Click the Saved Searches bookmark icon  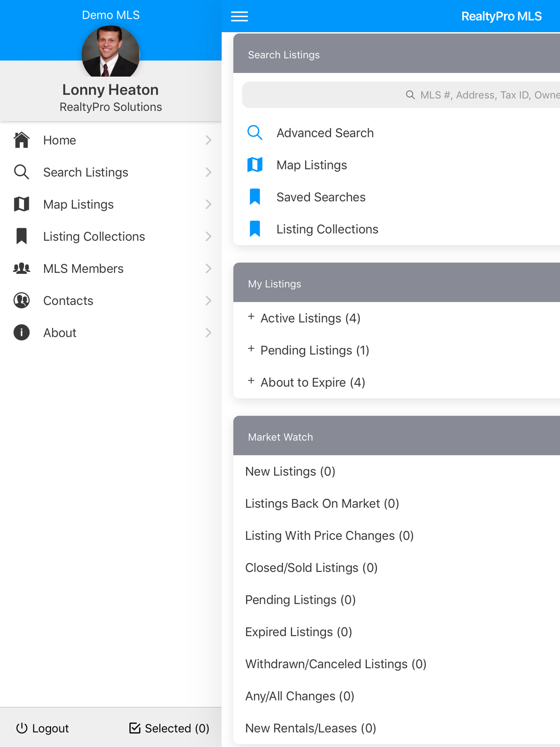[x=255, y=197]
